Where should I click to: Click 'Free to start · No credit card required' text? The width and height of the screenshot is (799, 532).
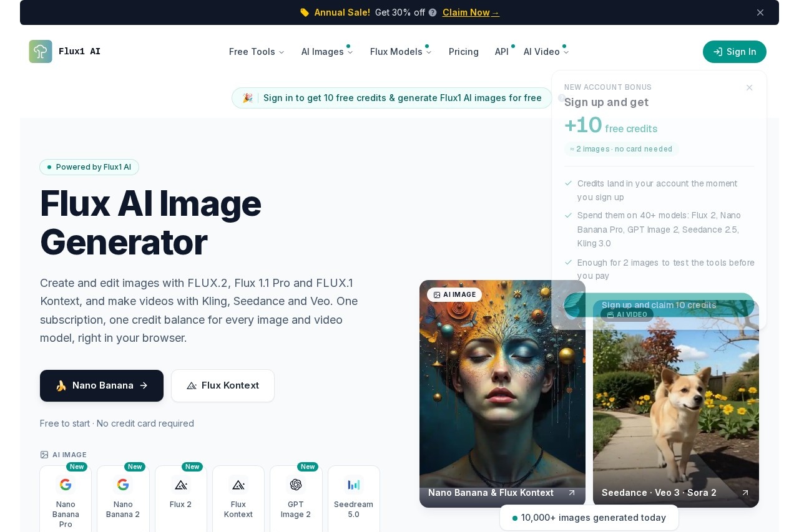(x=117, y=423)
